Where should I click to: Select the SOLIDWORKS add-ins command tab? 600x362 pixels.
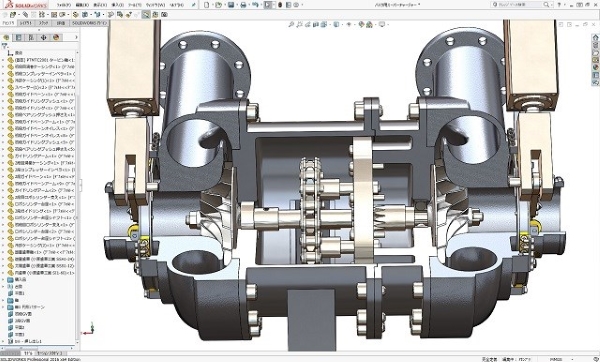tap(90, 23)
